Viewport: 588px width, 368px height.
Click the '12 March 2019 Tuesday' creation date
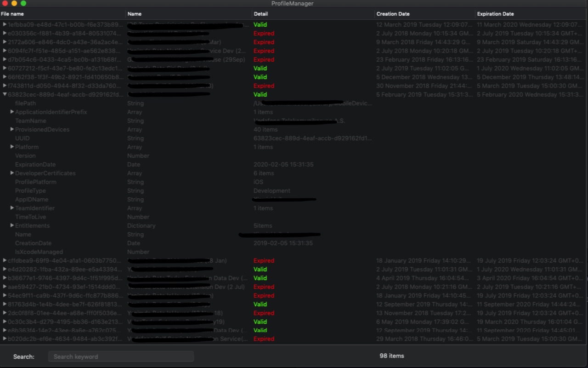[x=424, y=24]
